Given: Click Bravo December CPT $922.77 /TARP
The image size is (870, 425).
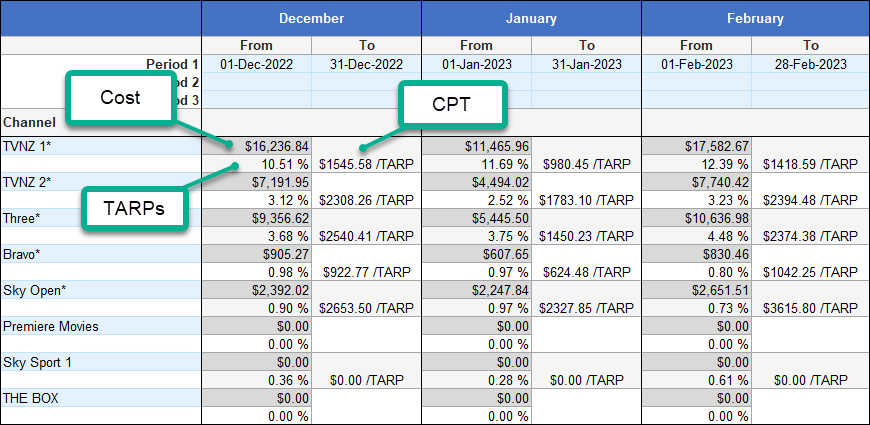Looking at the screenshot, I should (x=366, y=272).
